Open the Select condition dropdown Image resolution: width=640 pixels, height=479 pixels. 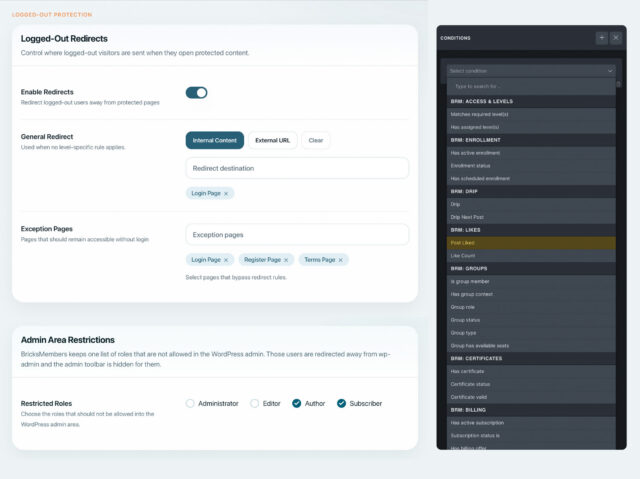pyautogui.click(x=531, y=71)
